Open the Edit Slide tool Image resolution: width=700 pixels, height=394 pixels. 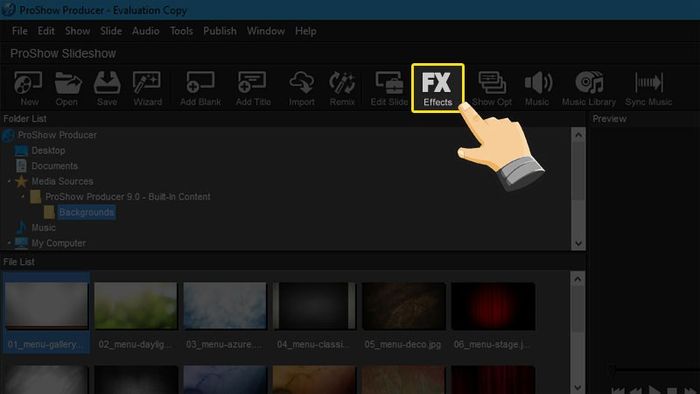389,88
